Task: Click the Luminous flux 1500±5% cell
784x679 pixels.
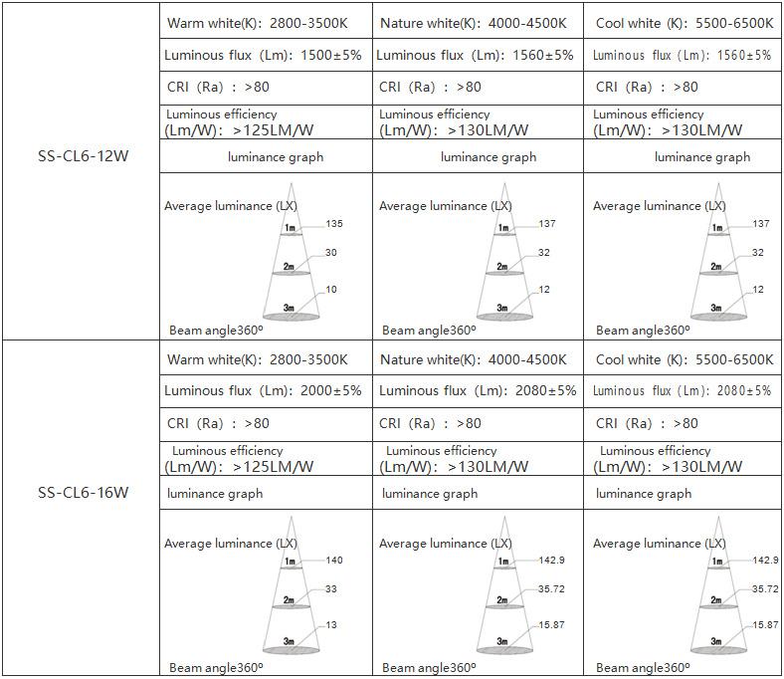Action: pyautogui.click(x=264, y=55)
